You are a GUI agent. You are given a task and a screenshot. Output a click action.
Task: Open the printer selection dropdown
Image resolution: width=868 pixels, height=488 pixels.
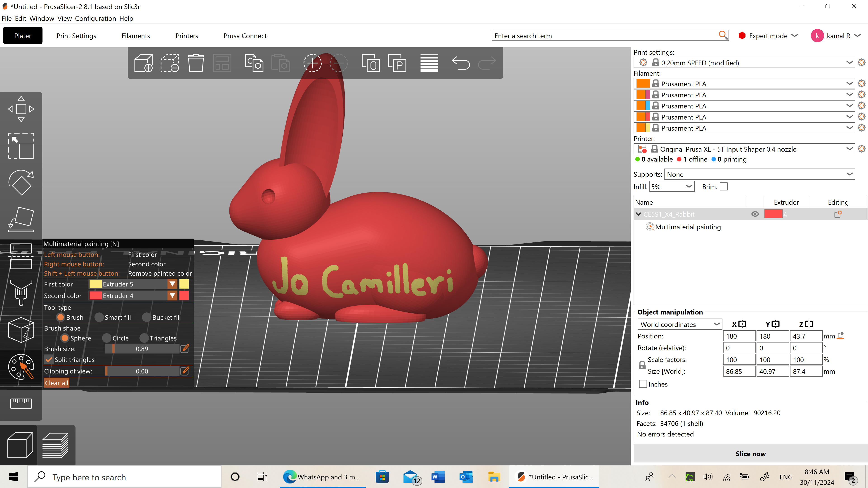click(849, 149)
